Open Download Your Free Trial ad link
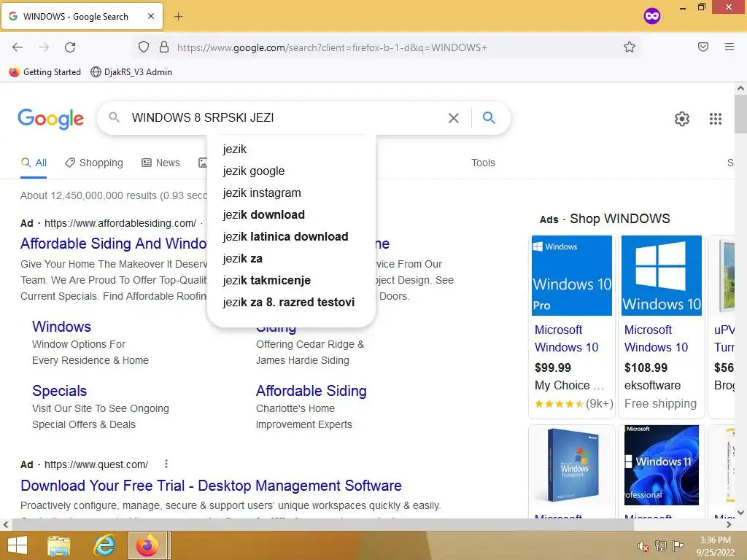This screenshot has height=560, width=747. (211, 485)
